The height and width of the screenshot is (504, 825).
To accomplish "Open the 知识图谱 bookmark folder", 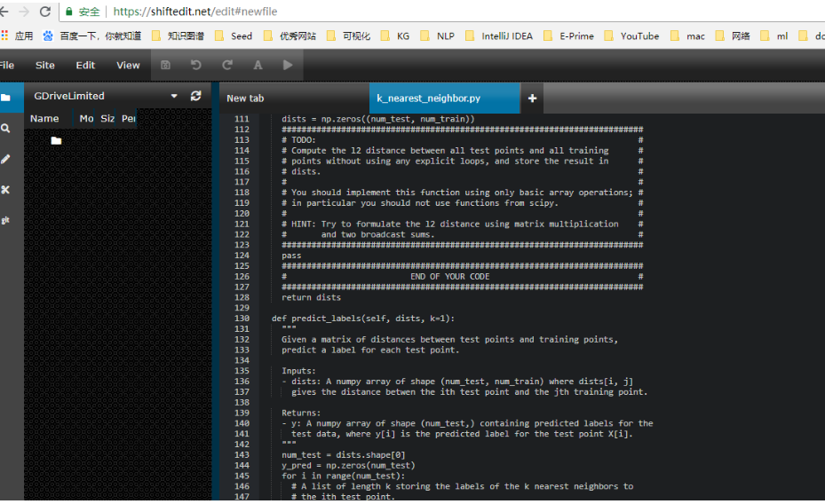I will point(178,35).
